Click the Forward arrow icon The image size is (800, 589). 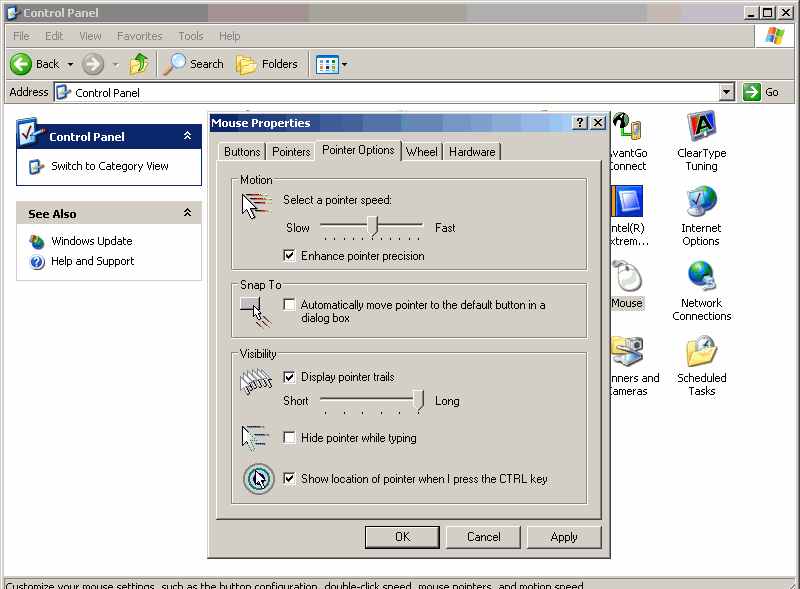93,64
